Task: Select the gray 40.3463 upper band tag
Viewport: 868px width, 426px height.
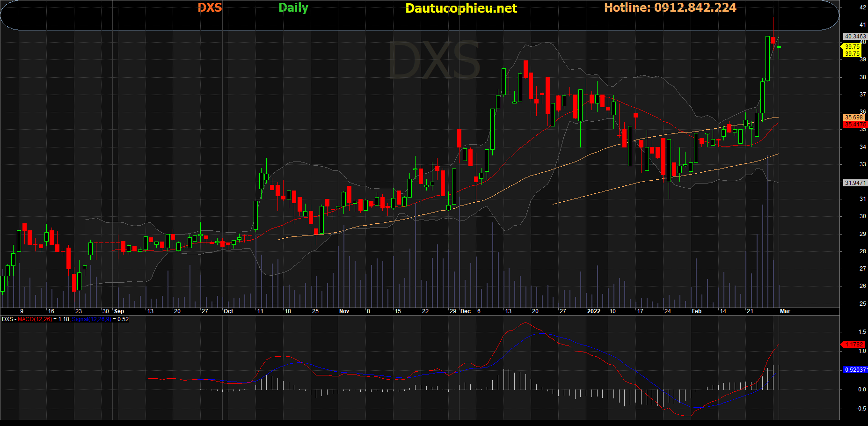Action: click(x=855, y=37)
